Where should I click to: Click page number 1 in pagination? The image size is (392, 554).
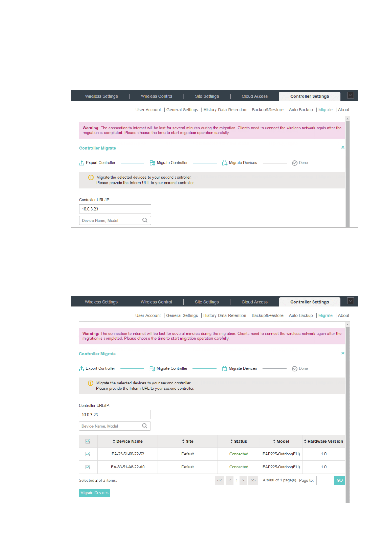(x=237, y=481)
